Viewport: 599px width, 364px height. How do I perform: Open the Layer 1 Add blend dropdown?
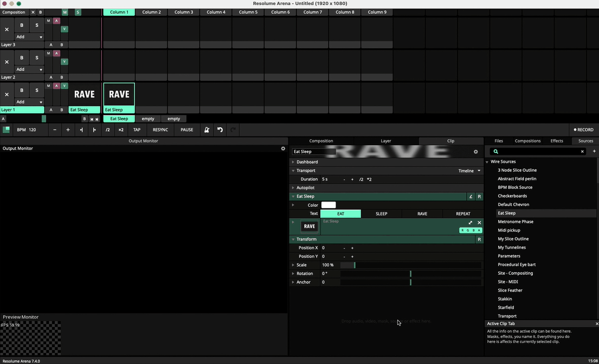pos(29,102)
